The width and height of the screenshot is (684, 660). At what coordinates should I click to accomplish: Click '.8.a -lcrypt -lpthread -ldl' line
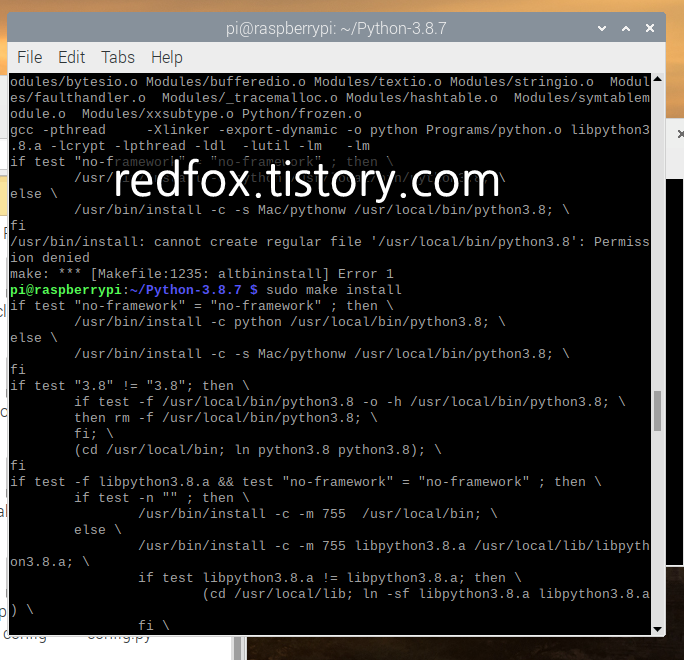[190, 146]
